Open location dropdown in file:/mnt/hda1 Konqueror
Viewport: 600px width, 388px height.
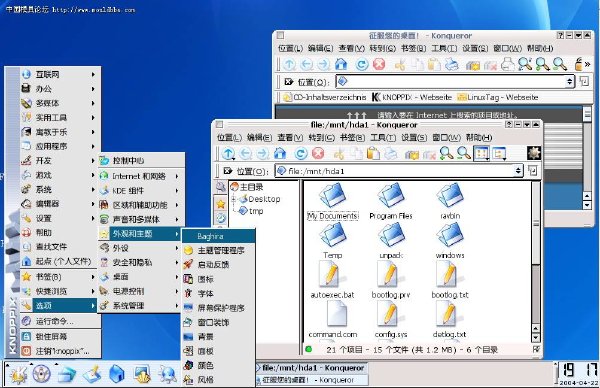pyautogui.click(x=518, y=171)
